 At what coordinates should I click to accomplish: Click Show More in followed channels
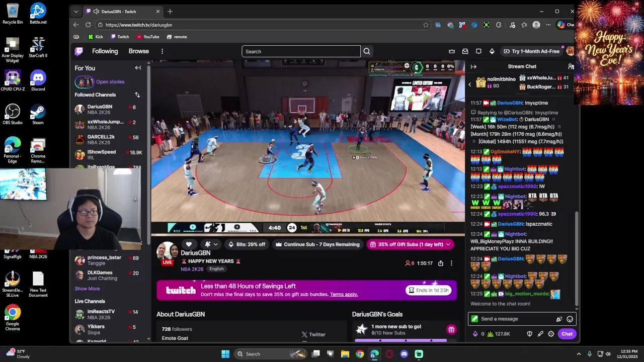(87, 289)
